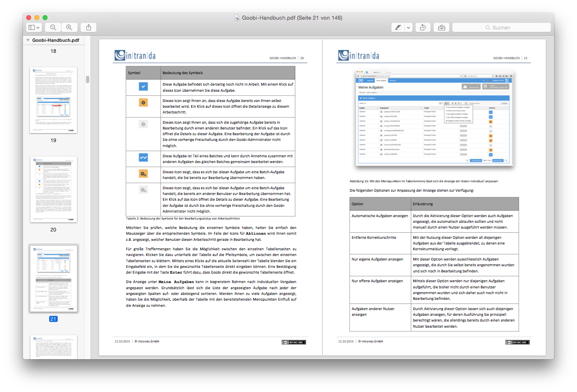Select the page 19 thumbnail
The width and height of the screenshot is (577, 392).
53,100
